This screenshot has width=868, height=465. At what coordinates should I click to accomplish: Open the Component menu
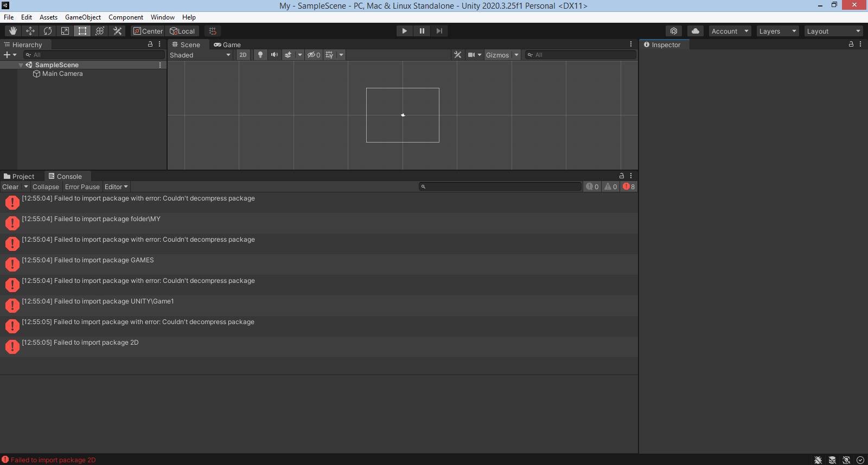[x=126, y=17]
